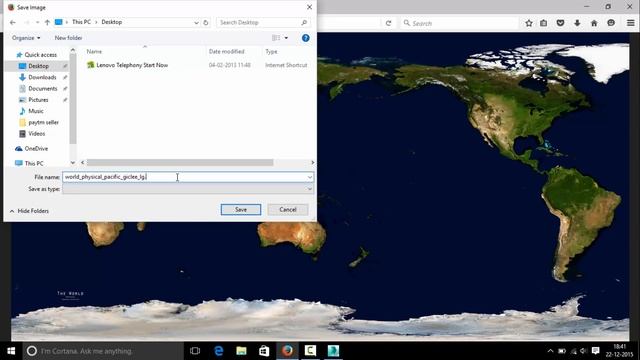Open Camtasia taskbar icon
640x360 pixels.
[x=310, y=351]
